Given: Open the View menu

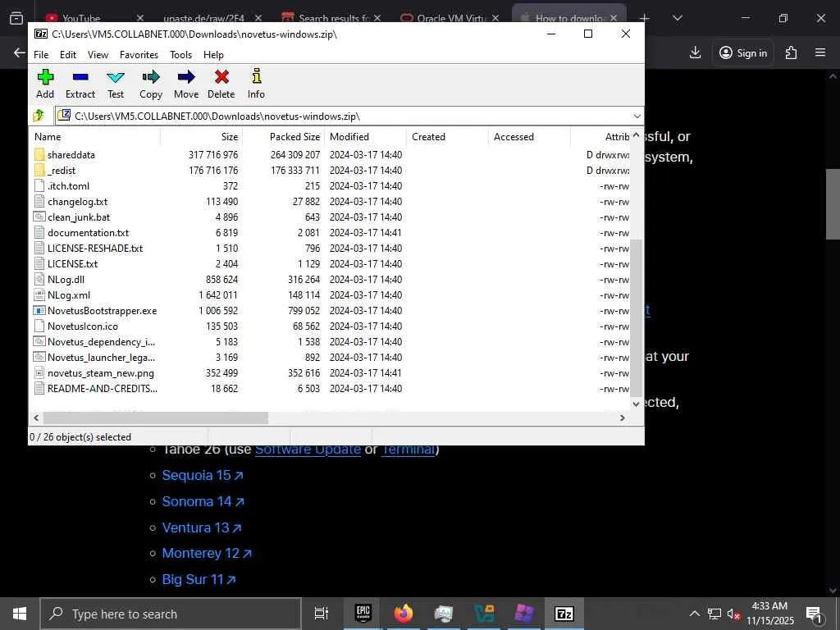Looking at the screenshot, I should click(x=98, y=55).
